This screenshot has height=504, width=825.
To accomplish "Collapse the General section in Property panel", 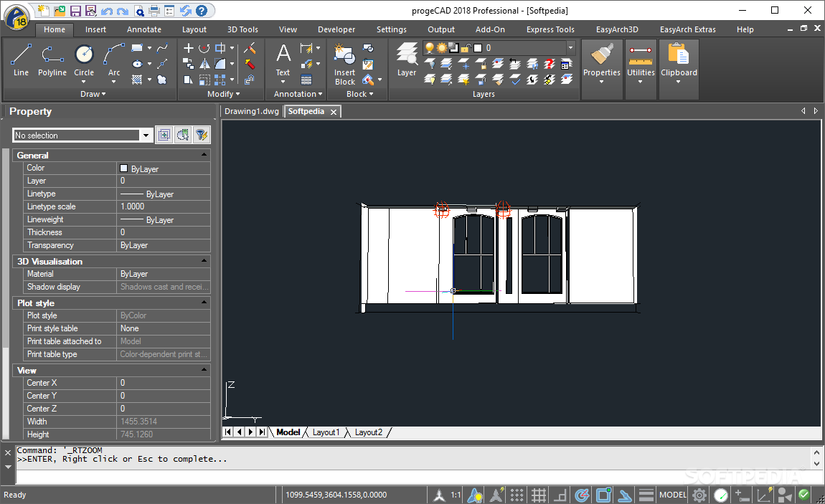I will (x=203, y=155).
